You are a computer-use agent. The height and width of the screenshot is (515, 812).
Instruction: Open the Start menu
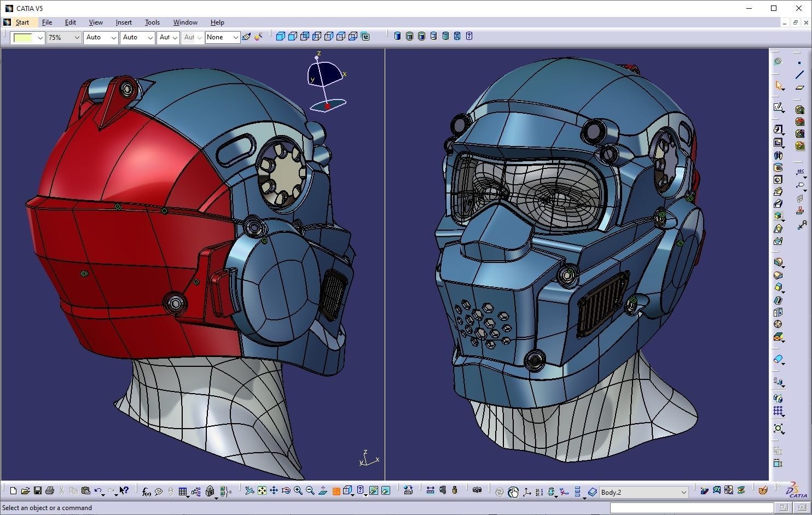pos(22,22)
